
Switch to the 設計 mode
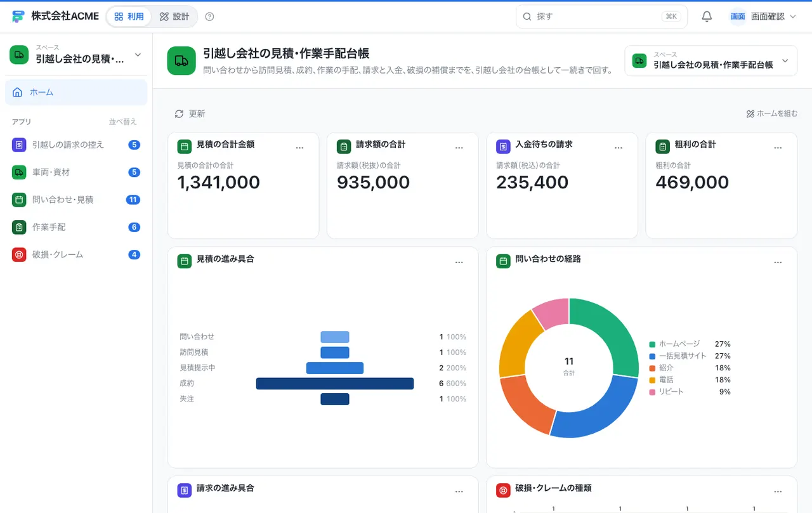pyautogui.click(x=174, y=16)
